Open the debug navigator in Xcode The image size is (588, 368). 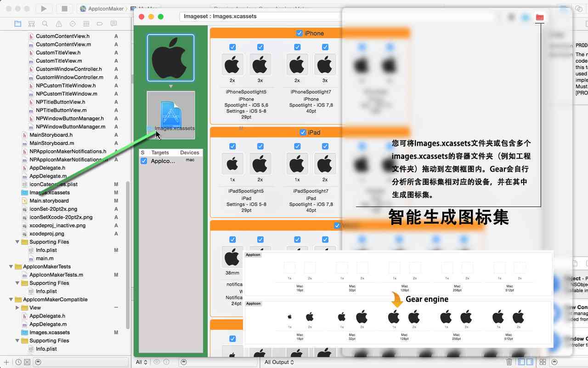(86, 23)
